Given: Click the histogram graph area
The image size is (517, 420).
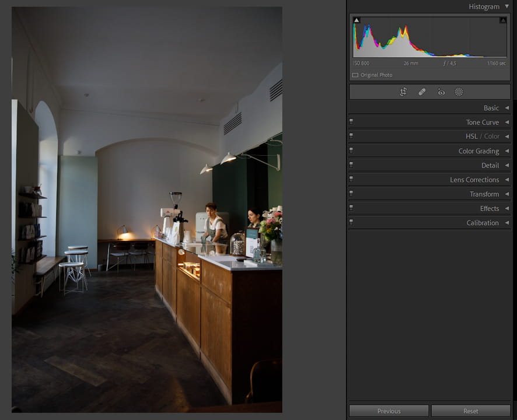Looking at the screenshot, I should tap(429, 37).
